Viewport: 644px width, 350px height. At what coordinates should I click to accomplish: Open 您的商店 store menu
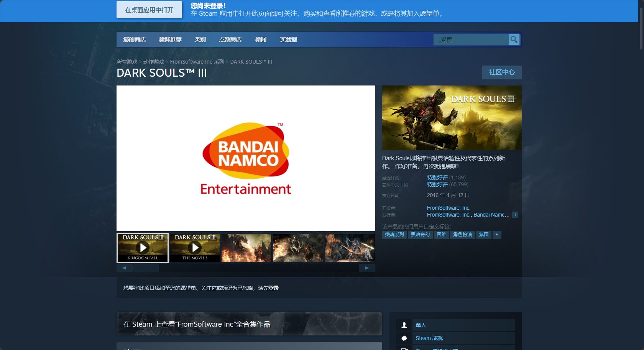tap(134, 39)
